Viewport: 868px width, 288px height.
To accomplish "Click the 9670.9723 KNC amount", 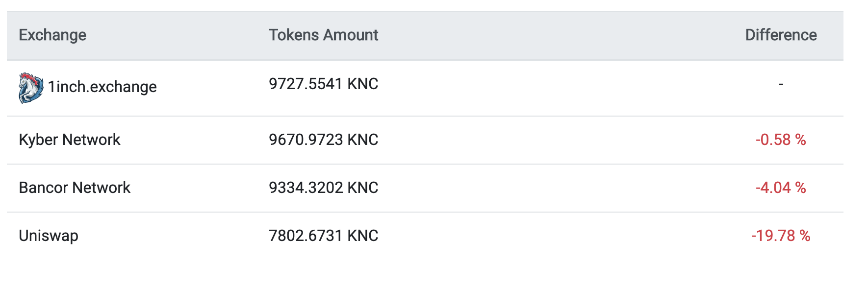I will point(323,140).
